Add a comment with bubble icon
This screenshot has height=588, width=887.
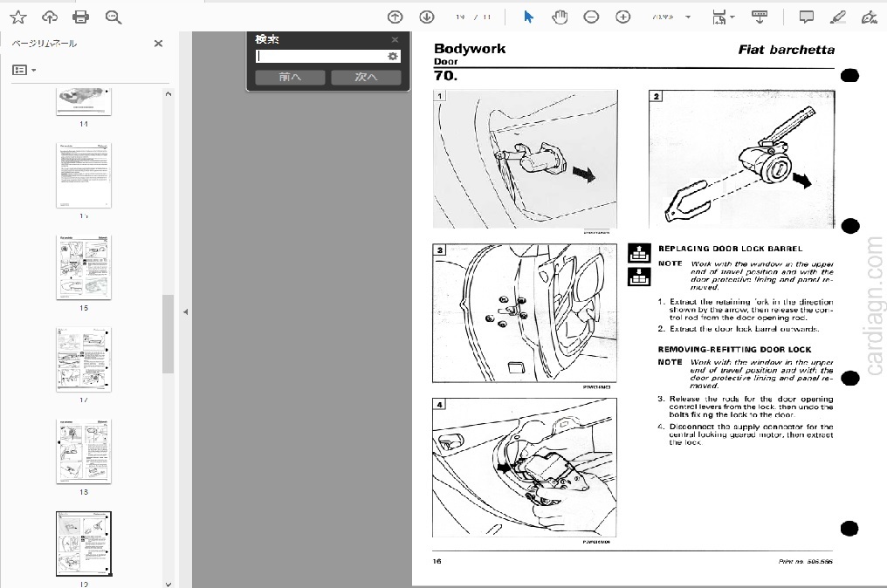[x=806, y=17]
